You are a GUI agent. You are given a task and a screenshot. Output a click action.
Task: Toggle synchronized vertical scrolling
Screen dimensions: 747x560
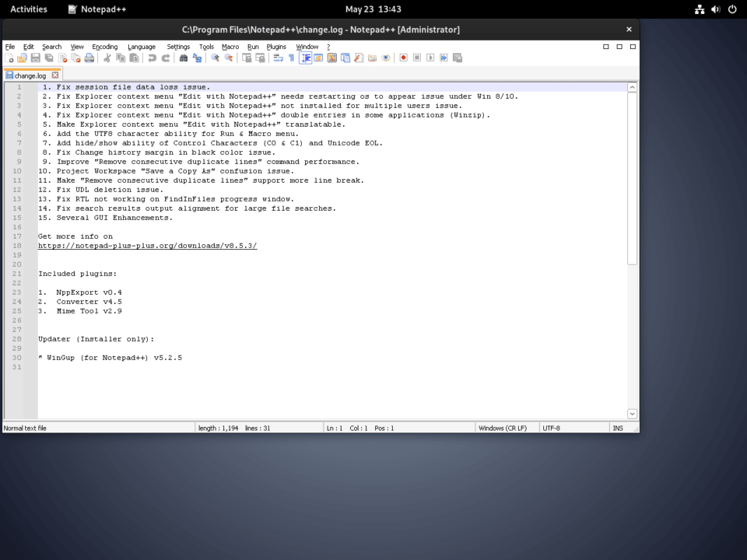click(247, 58)
